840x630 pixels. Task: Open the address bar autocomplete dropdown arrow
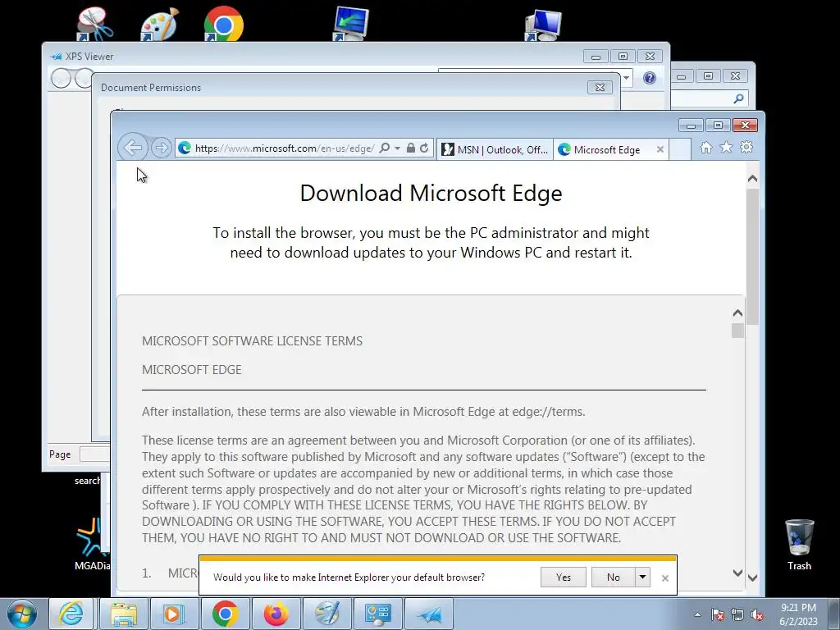coord(398,148)
